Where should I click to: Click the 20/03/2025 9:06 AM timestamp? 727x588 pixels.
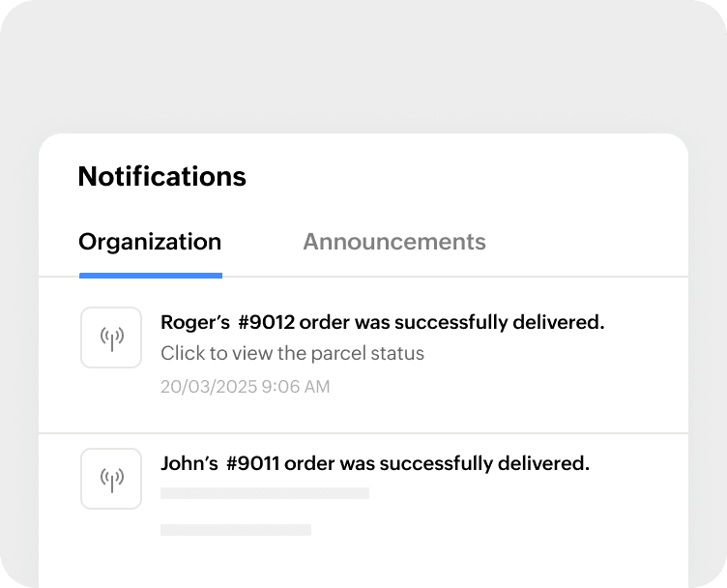(245, 387)
